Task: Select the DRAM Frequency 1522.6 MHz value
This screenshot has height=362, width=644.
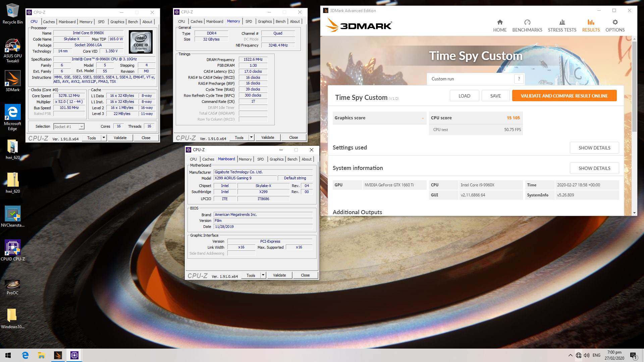Action: click(253, 59)
